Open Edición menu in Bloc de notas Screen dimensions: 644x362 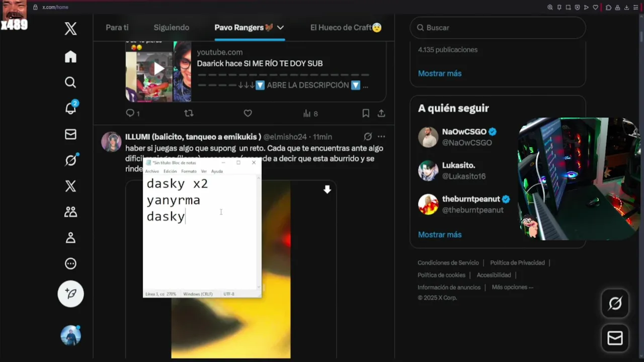point(170,171)
